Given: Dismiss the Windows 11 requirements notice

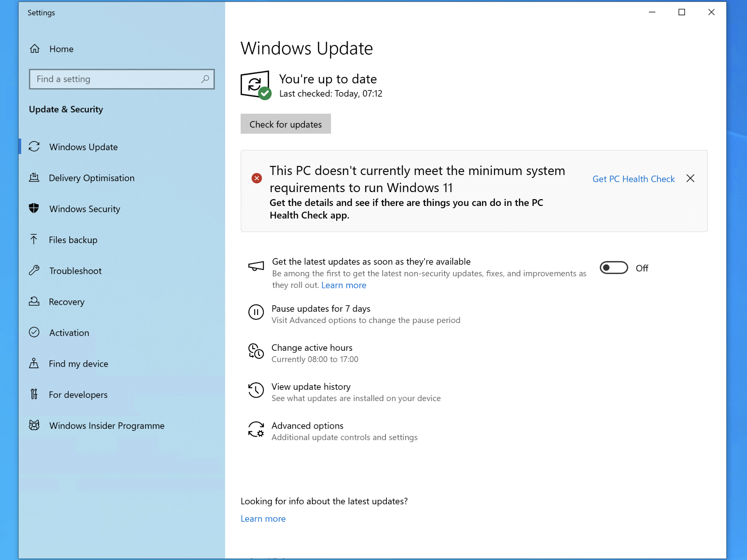Looking at the screenshot, I should point(691,178).
